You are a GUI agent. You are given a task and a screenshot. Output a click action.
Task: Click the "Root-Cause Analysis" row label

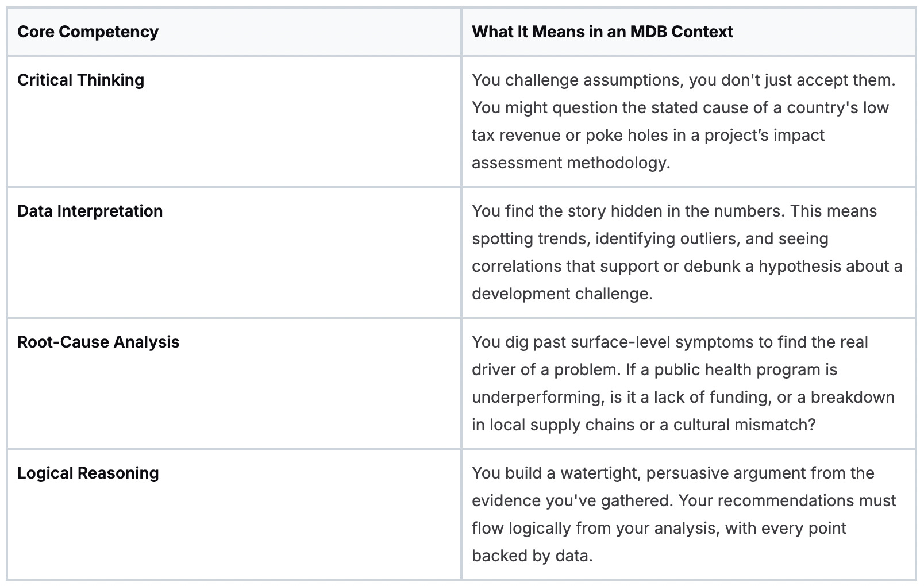coord(98,342)
